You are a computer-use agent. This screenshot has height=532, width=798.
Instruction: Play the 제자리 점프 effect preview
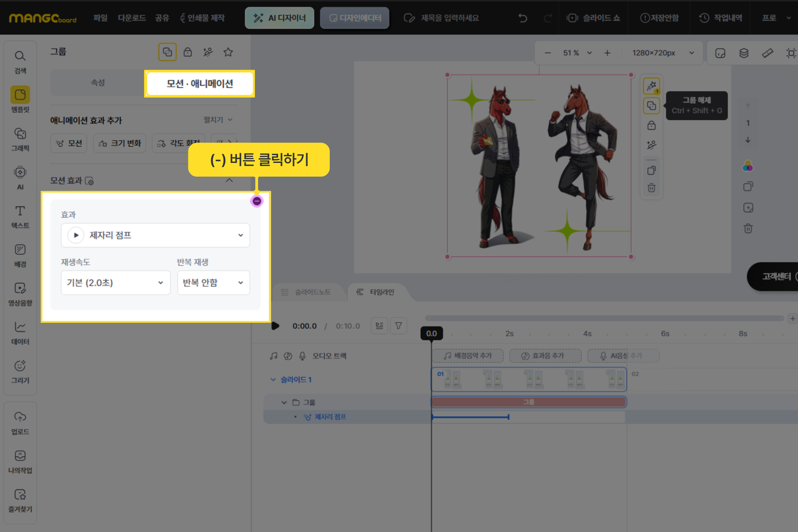point(76,236)
